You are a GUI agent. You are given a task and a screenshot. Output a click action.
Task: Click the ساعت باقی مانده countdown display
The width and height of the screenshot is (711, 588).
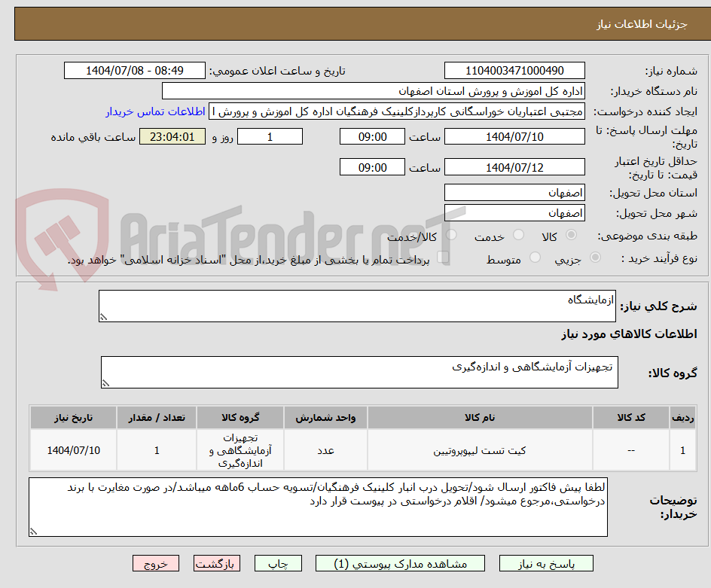(172, 136)
